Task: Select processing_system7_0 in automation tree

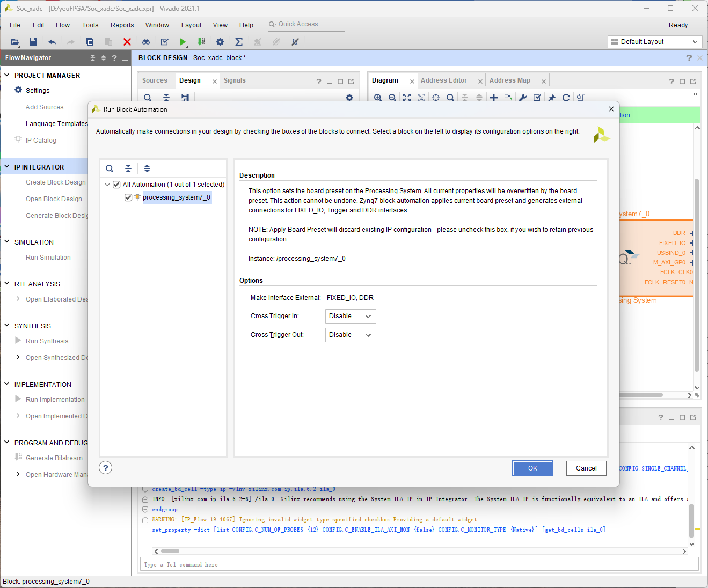Action: coord(177,197)
